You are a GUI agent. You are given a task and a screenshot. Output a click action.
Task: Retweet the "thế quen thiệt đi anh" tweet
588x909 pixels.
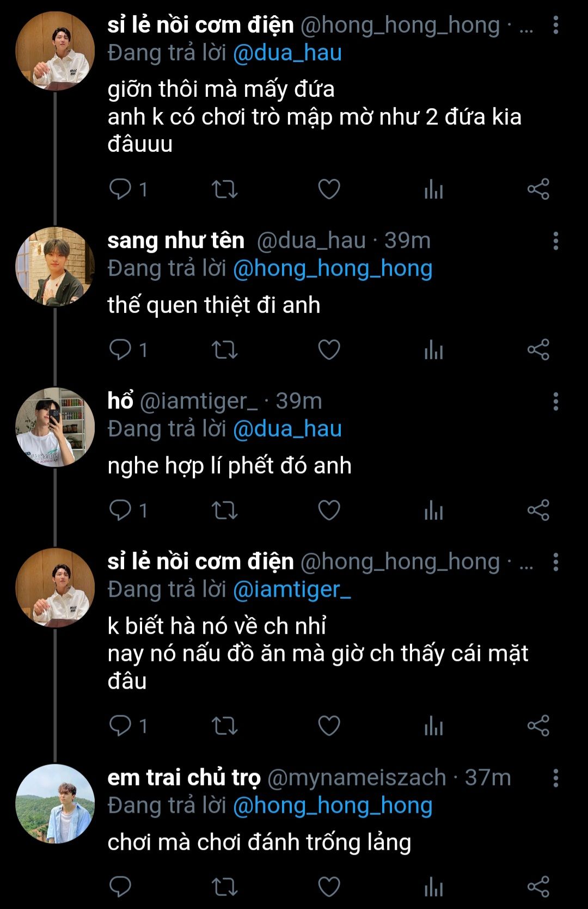coord(224,349)
